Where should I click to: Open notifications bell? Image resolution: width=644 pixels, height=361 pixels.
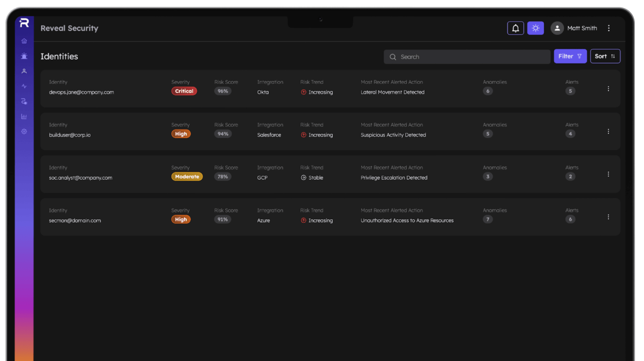tap(515, 28)
